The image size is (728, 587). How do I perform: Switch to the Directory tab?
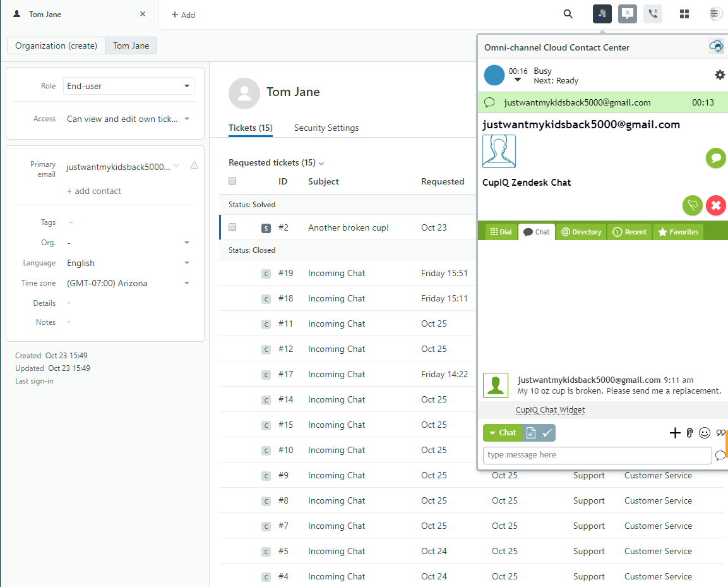[x=582, y=232]
